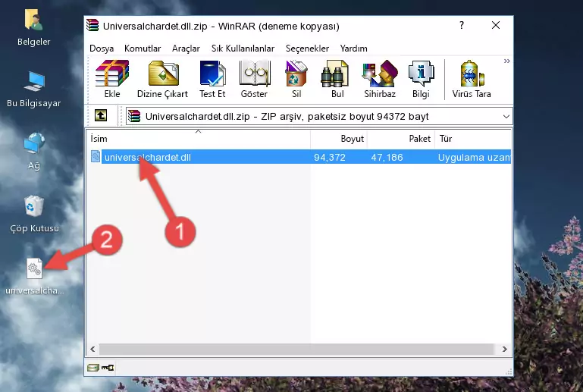
Task: Click the horizontal scrollbar left arrow
Action: (x=93, y=349)
